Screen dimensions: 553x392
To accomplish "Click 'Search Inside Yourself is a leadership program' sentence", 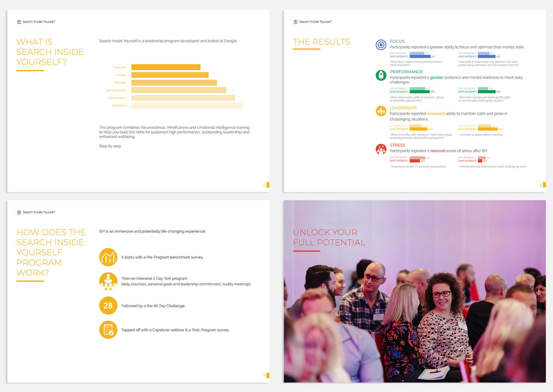I will point(168,41).
